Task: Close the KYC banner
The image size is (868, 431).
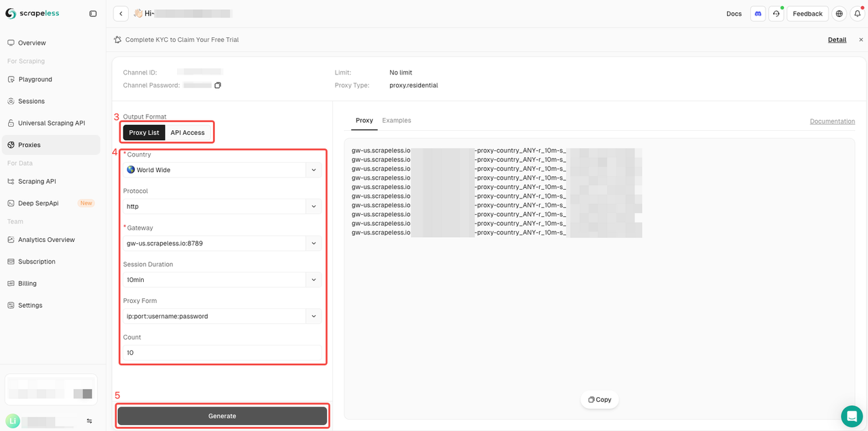Action: tap(861, 39)
